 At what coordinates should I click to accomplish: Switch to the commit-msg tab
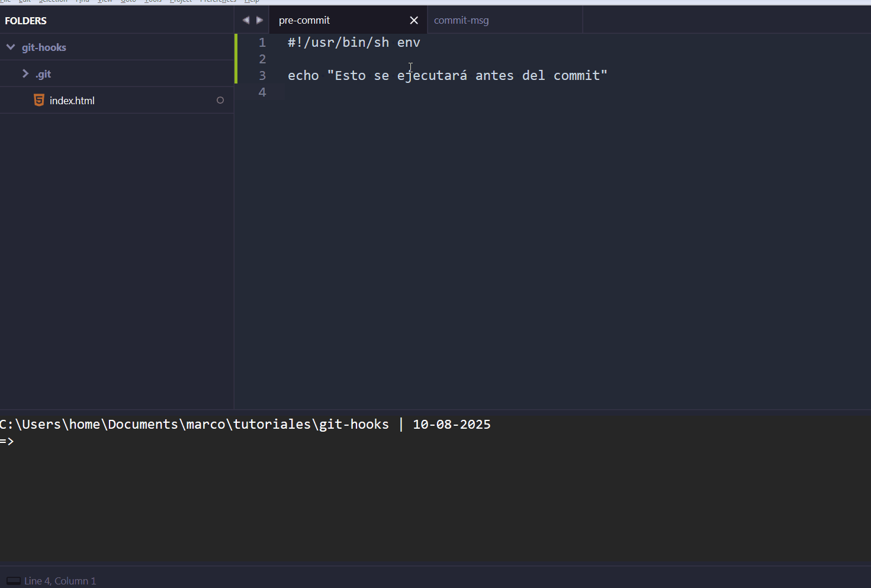click(461, 20)
